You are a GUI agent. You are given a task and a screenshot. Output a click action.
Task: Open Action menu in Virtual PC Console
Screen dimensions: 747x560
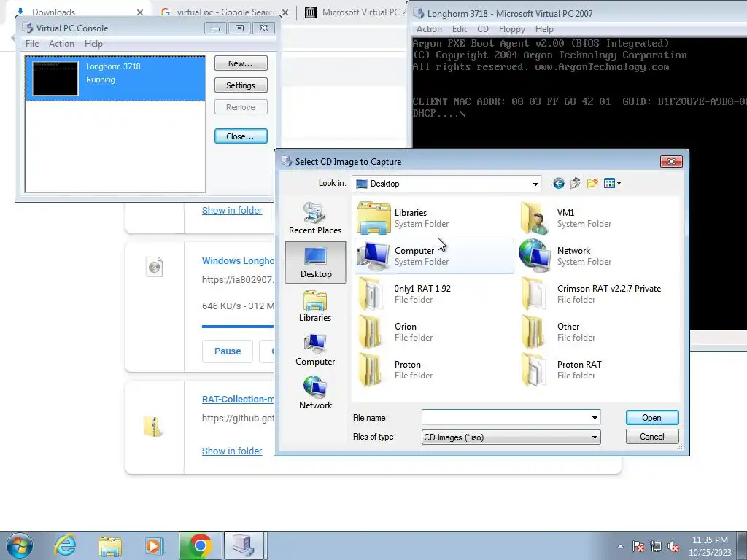pyautogui.click(x=61, y=43)
